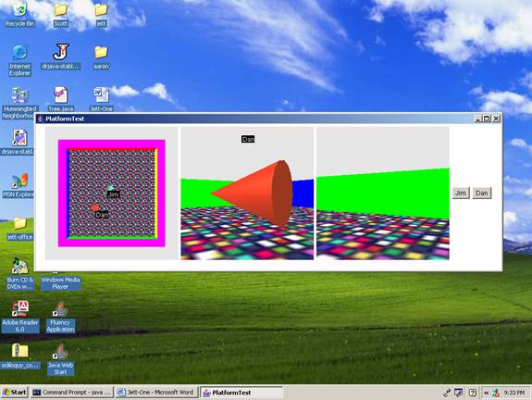Viewport: 532px width, 400px height.
Task: Select the Fluency Application shortcut icon
Action: click(60, 318)
